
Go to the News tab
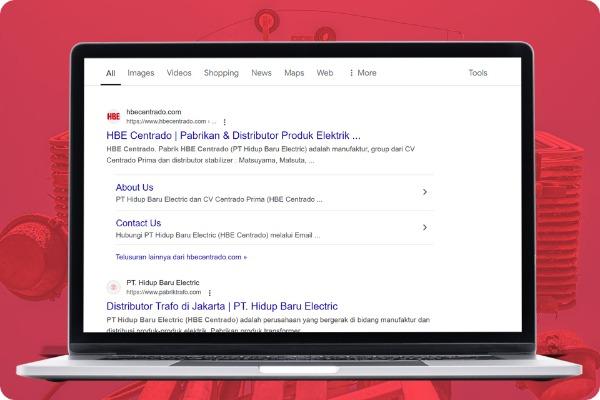point(261,73)
